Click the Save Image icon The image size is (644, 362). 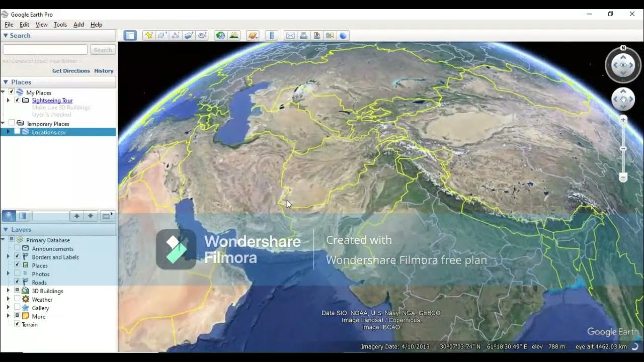click(316, 35)
